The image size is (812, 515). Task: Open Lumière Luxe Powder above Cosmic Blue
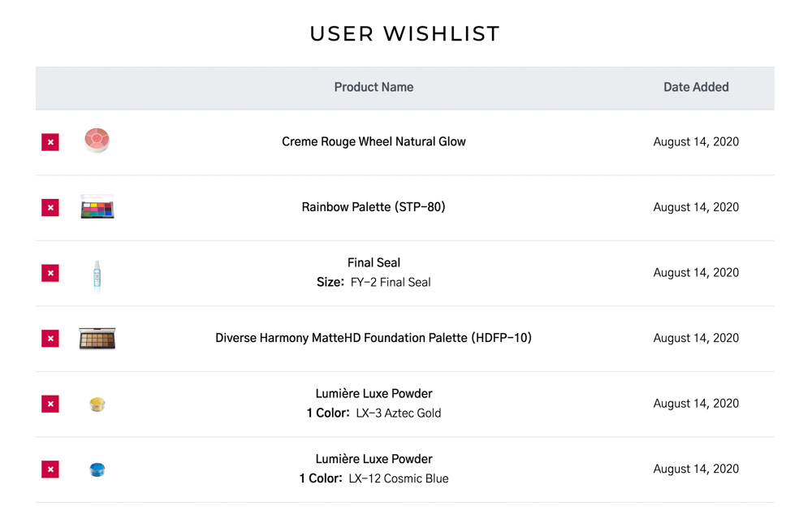click(x=374, y=458)
